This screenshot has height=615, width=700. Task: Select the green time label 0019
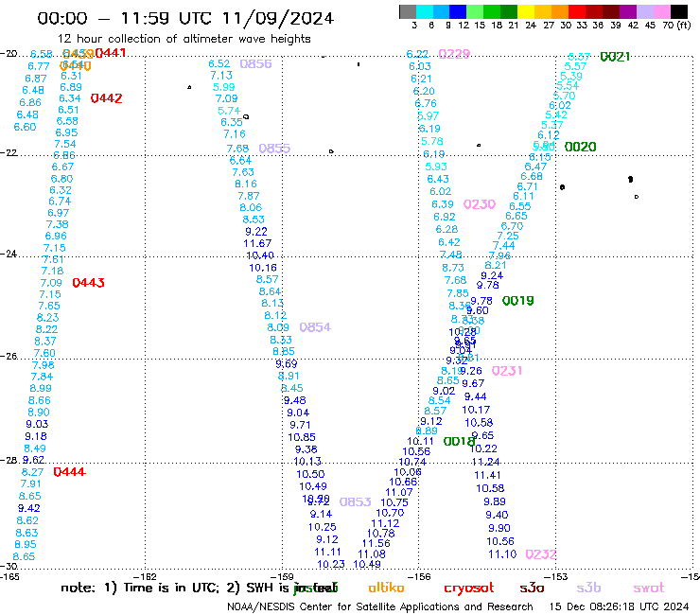pyautogui.click(x=517, y=301)
